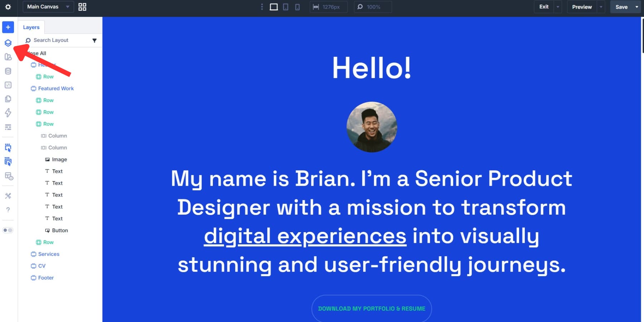Click the database icon in the left sidebar
644x322 pixels.
click(8, 71)
